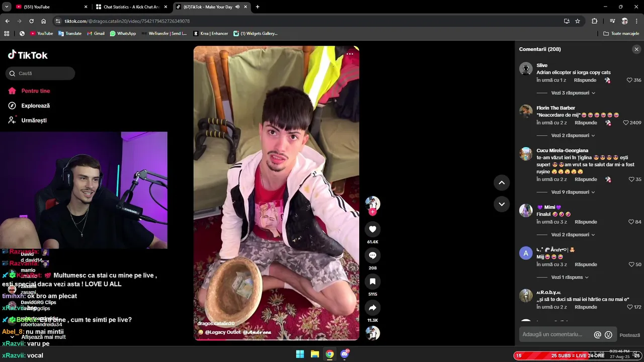Reload the page
This screenshot has height=362, width=644.
click(x=31, y=21)
